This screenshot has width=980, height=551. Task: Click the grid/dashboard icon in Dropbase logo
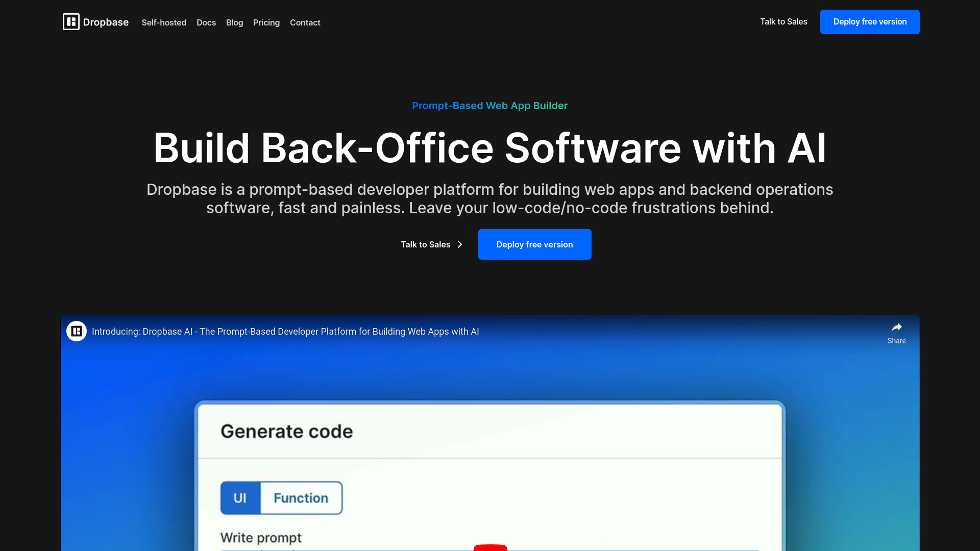point(70,21)
